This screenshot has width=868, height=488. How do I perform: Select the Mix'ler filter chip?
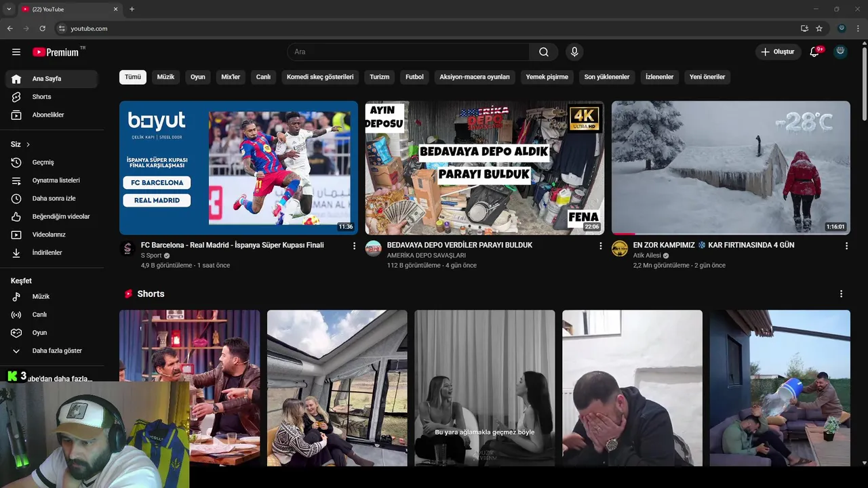coord(231,77)
